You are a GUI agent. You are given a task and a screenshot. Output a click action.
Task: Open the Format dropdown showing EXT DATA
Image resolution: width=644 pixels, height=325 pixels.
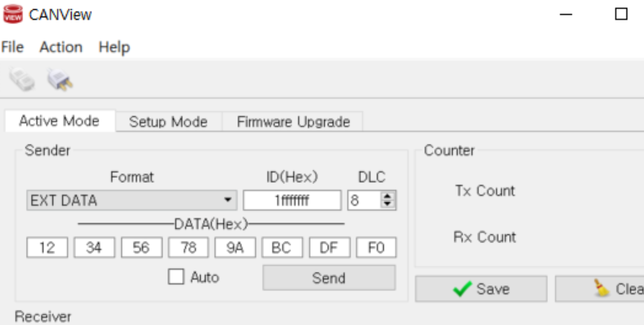pyautogui.click(x=131, y=200)
